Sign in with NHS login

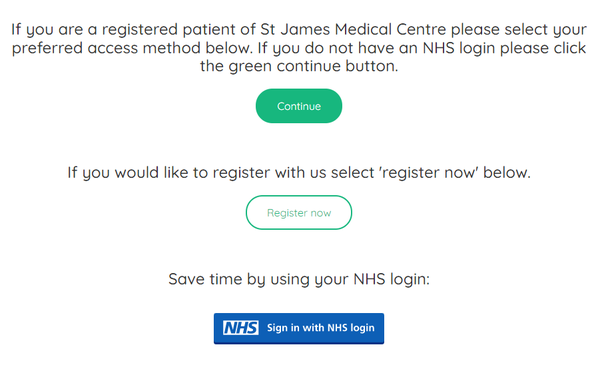tap(299, 329)
